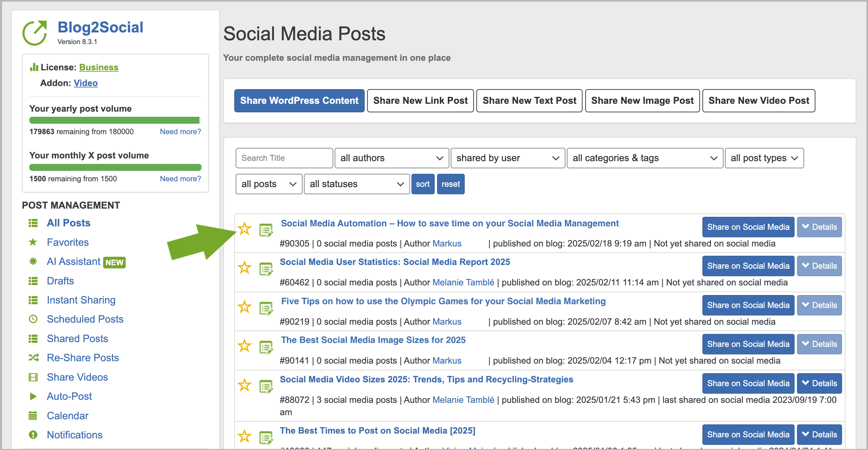The width and height of the screenshot is (868, 450).
Task: Open All Posts in sidebar
Action: coord(69,223)
